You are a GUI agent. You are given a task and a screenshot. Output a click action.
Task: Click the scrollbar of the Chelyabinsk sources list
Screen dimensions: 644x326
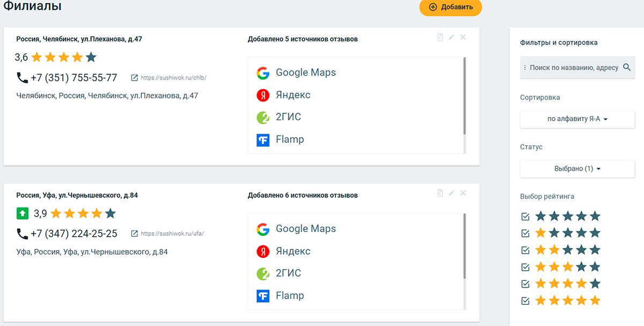[x=464, y=96]
